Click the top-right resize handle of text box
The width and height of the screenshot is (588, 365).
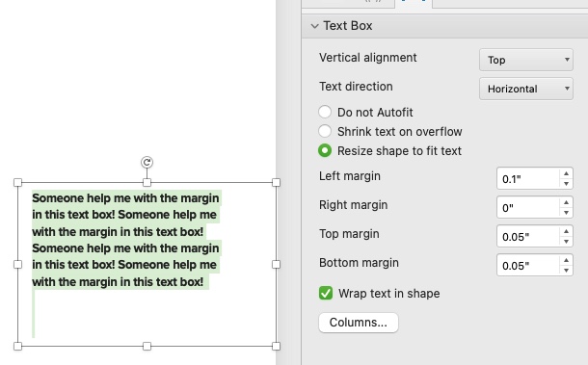[276, 183]
